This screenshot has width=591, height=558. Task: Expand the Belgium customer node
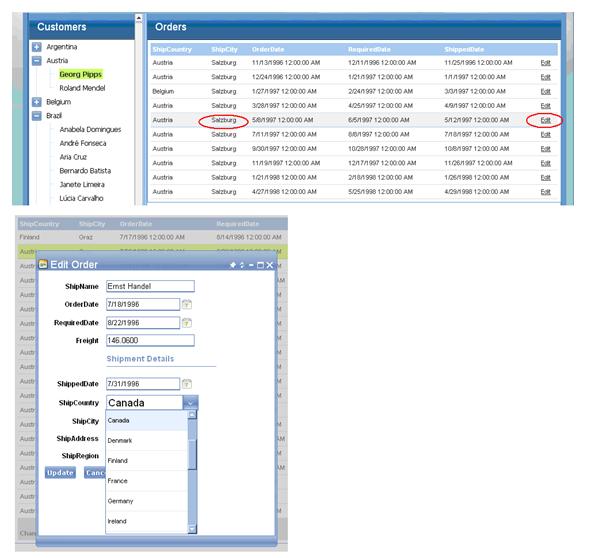(x=37, y=102)
